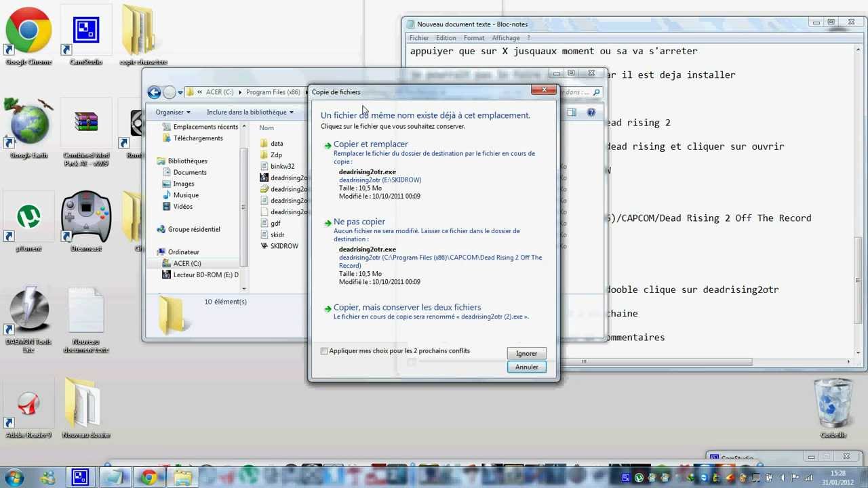Select the 'binkw32' file
The height and width of the screenshot is (488, 868).
click(277, 167)
